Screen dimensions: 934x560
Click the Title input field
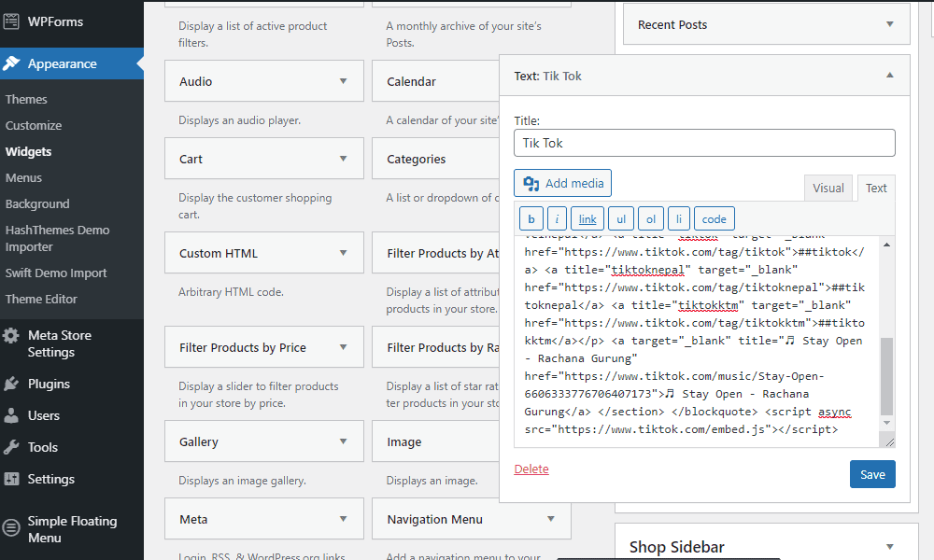704,143
